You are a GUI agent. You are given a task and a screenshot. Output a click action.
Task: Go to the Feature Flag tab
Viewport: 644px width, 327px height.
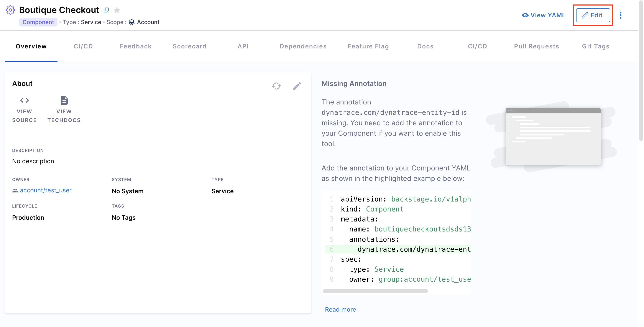368,46
